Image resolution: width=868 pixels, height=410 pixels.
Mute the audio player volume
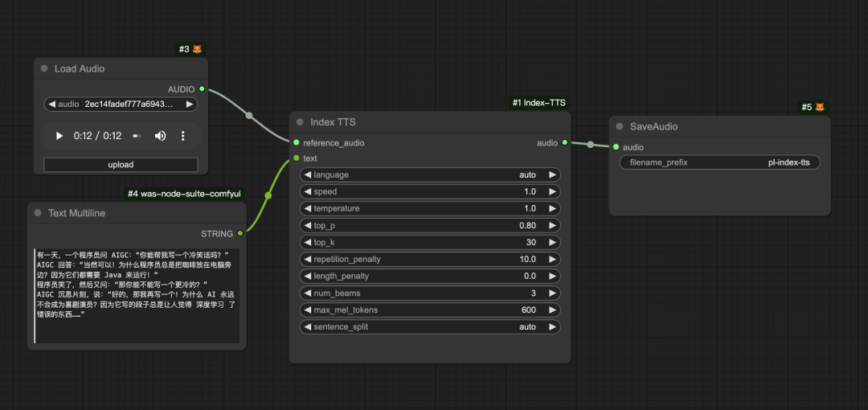[x=160, y=136]
